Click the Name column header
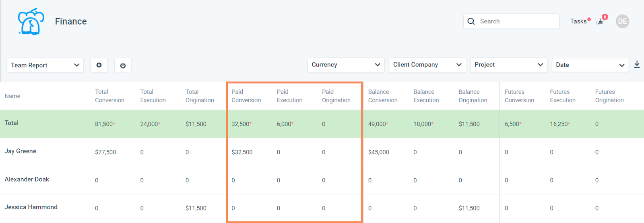This screenshot has width=644, height=223. coord(12,96)
